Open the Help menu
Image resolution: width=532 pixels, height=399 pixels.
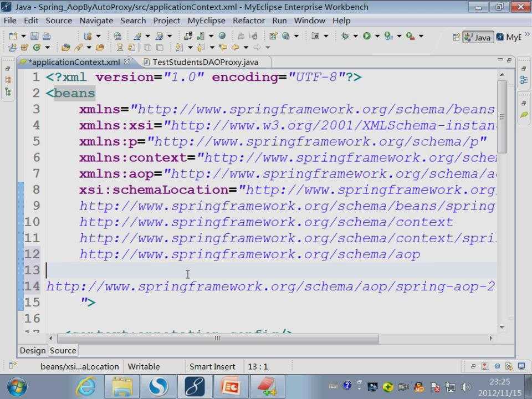(341, 21)
